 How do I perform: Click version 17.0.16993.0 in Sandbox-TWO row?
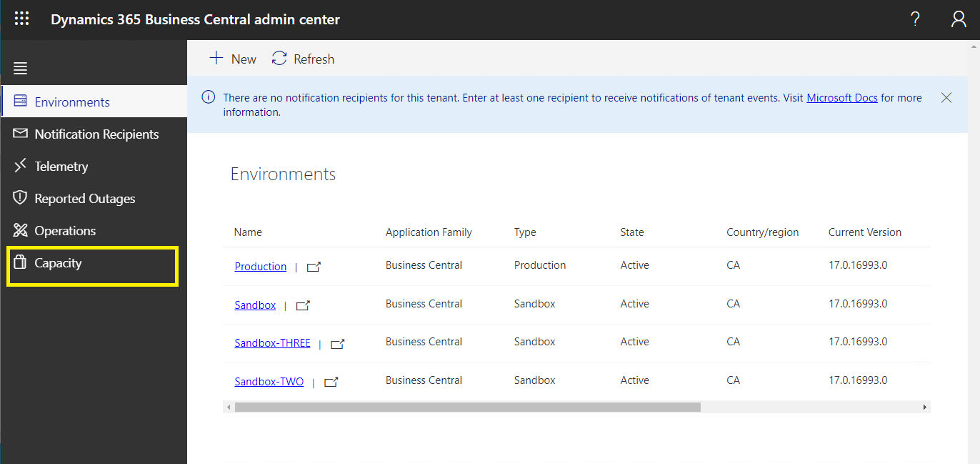858,380
